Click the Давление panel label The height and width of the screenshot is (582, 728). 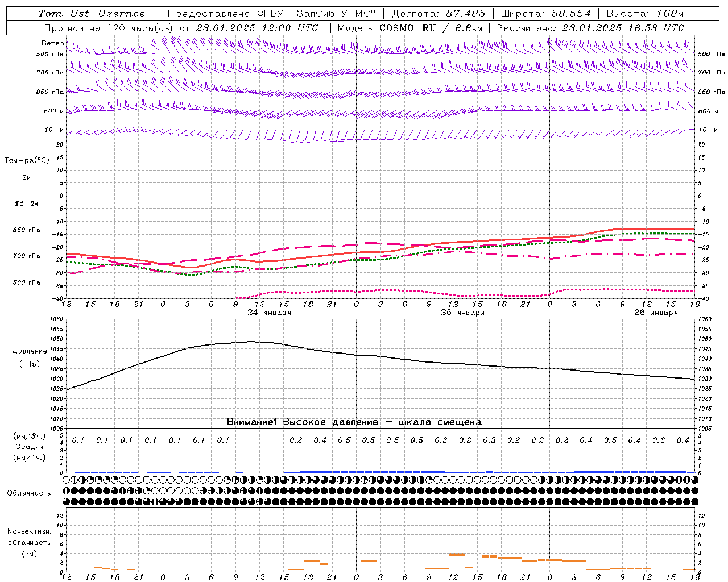pyautogui.click(x=30, y=351)
